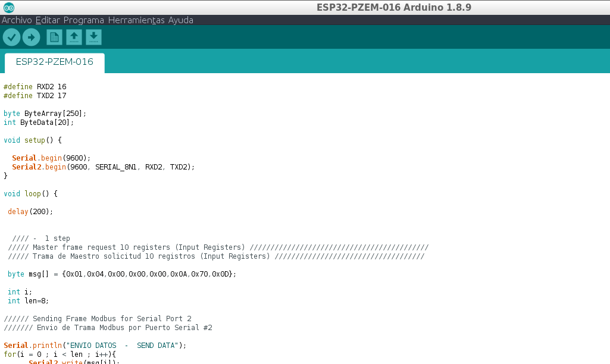Place cursor on 'void setup() {'
The image size is (610, 364).
33,140
